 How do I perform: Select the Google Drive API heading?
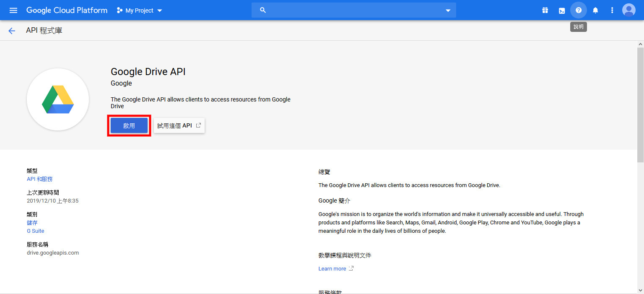click(148, 72)
